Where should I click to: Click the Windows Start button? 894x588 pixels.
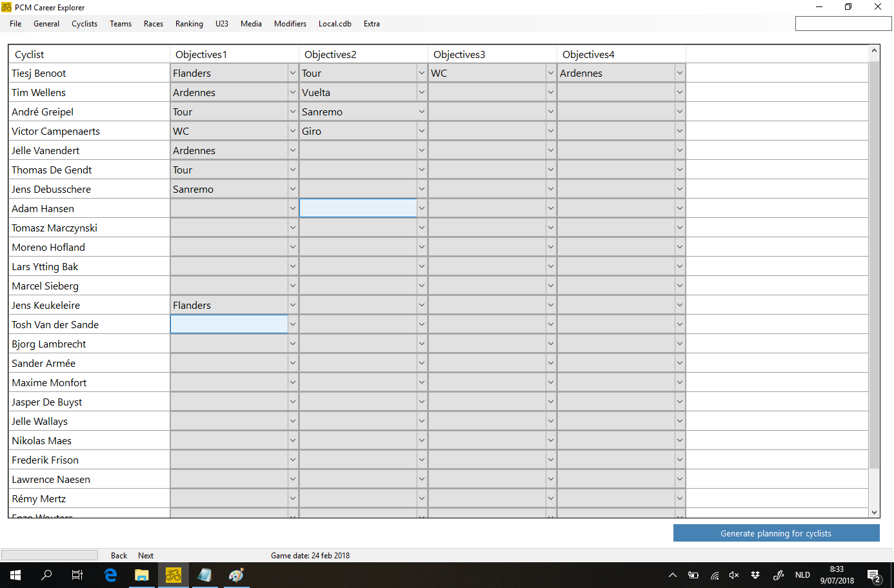[x=15, y=575]
